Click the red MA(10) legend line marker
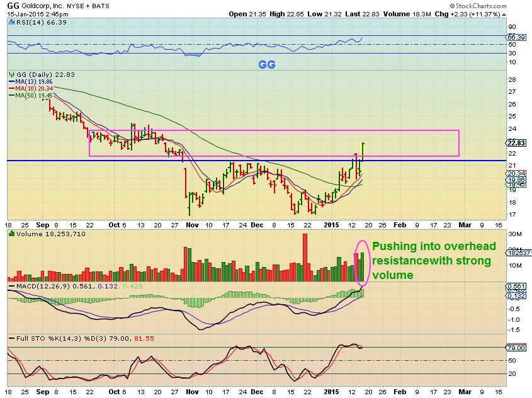The width and height of the screenshot is (532, 398). coord(11,89)
